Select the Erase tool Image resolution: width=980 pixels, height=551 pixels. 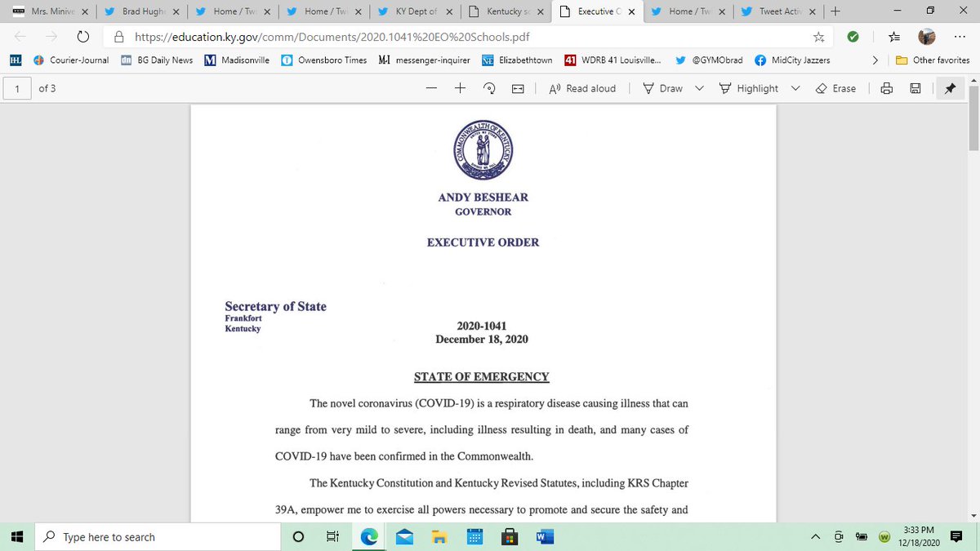point(836,88)
